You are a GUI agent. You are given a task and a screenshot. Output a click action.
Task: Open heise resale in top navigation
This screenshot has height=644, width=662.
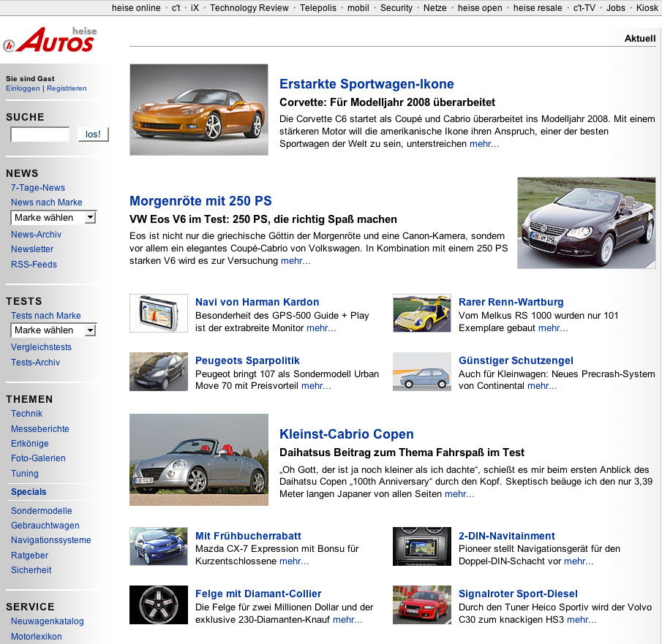pyautogui.click(x=538, y=7)
